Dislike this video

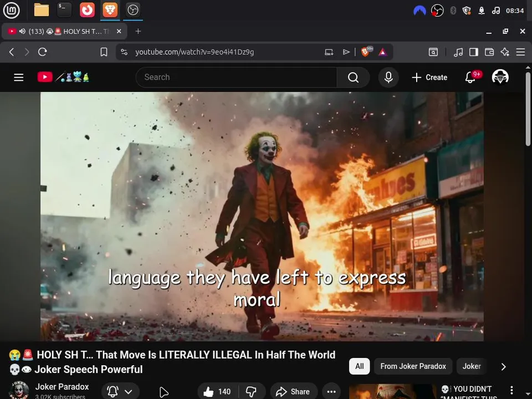click(252, 392)
